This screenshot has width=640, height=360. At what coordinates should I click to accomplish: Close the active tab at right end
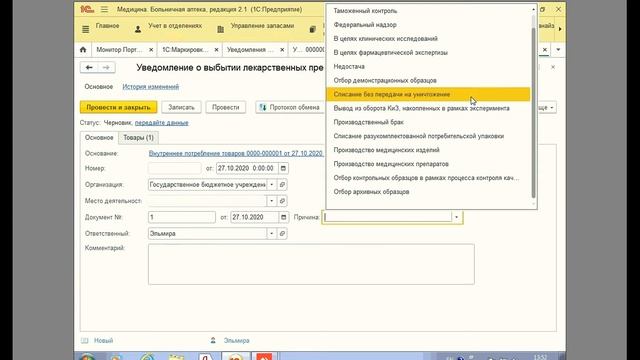[544, 49]
